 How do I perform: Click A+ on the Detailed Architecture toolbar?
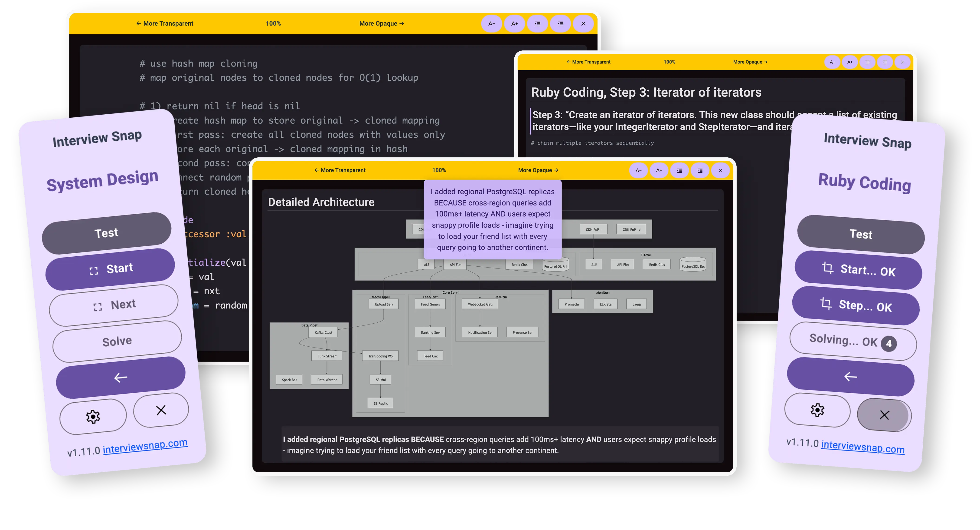point(659,170)
